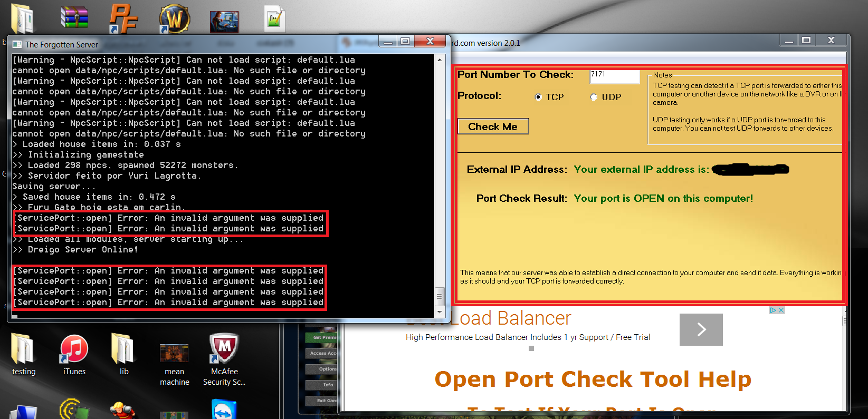This screenshot has width=868, height=419.
Task: Close the Load Balancer advertisement
Action: click(781, 310)
